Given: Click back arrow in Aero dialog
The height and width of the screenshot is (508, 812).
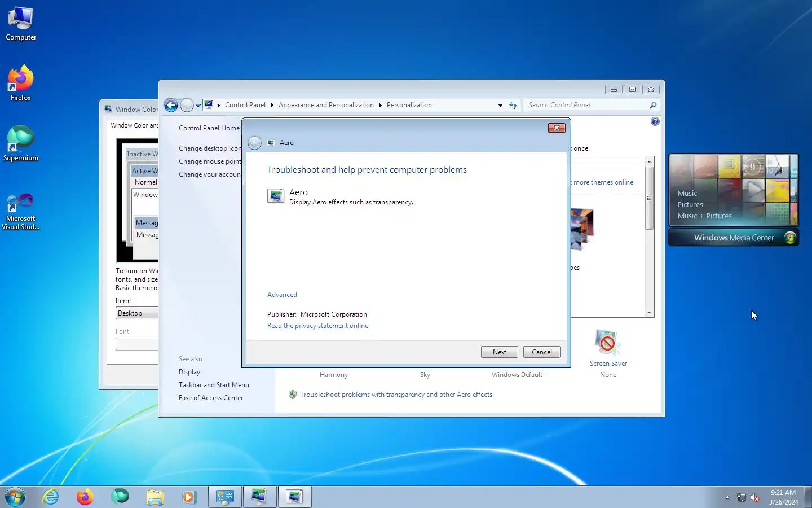Looking at the screenshot, I should (254, 143).
